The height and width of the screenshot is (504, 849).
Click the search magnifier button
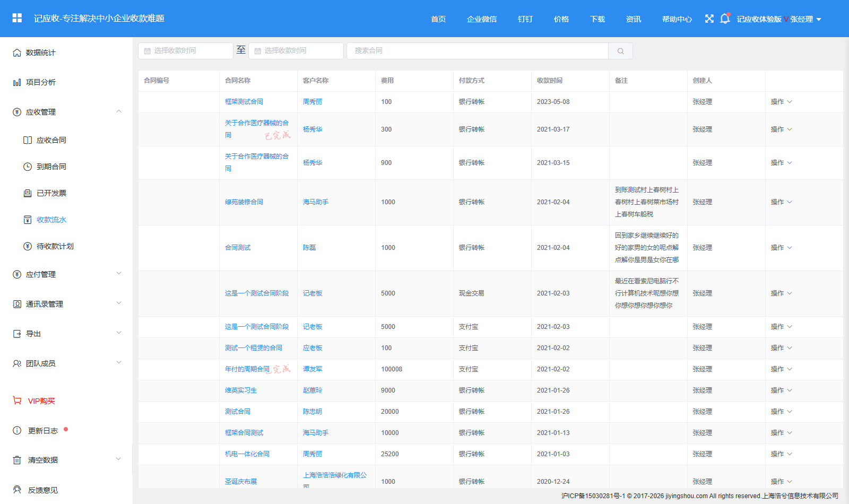pos(620,51)
